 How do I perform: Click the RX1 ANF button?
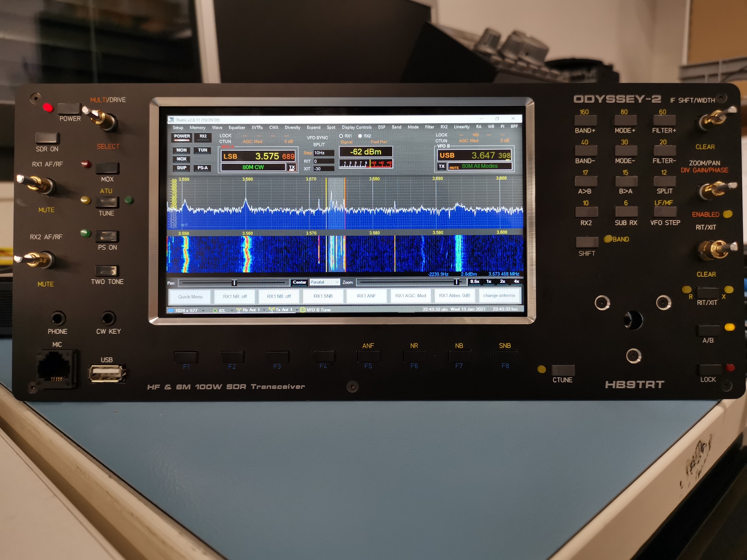[x=366, y=296]
